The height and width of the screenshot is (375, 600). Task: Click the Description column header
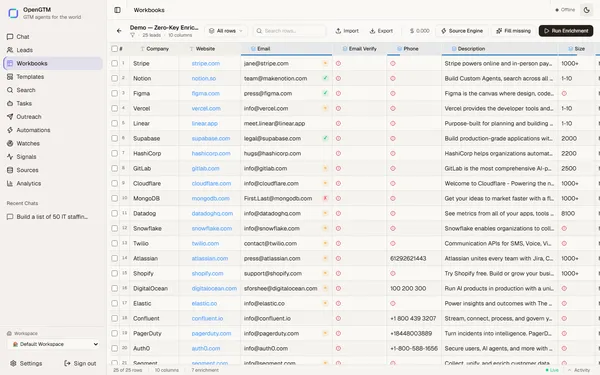499,49
